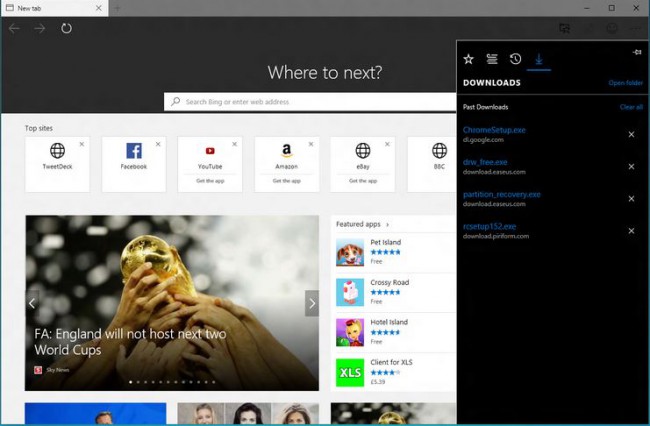The height and width of the screenshot is (426, 650).
Task: Remove Amazon tile from top sites
Action: pos(311,144)
